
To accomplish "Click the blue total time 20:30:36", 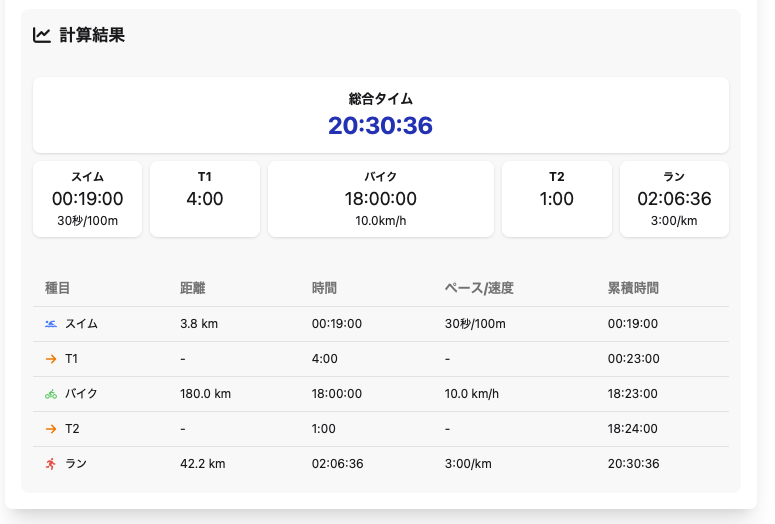I will point(380,125).
